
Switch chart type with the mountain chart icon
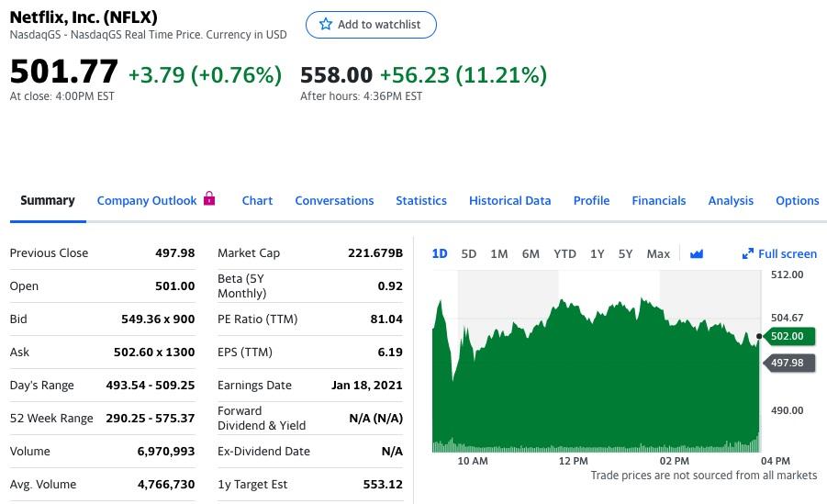[697, 254]
